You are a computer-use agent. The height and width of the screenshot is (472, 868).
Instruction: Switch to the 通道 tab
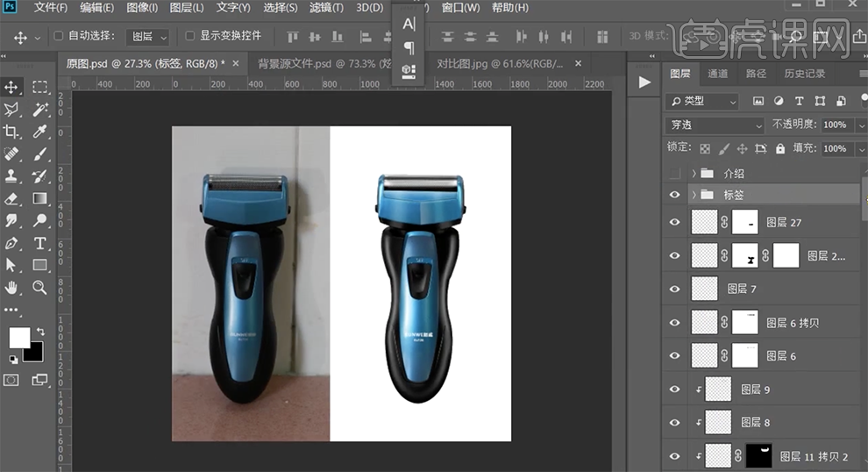(x=717, y=74)
